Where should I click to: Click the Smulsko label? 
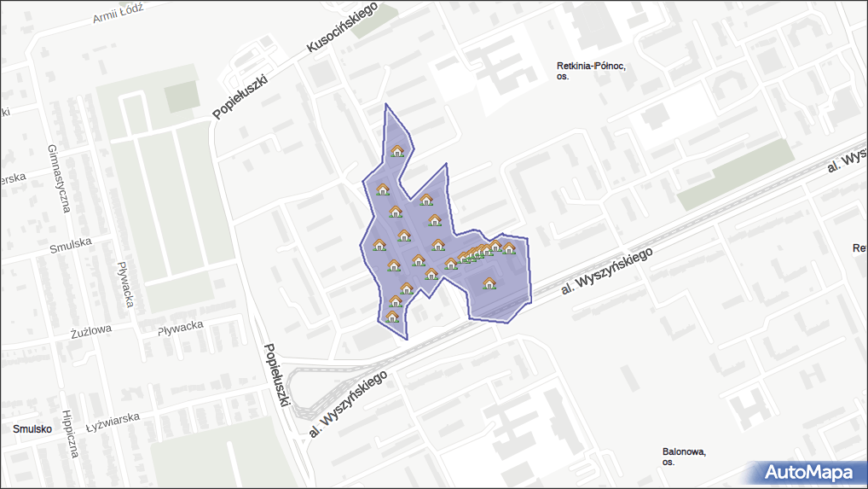tap(32, 429)
